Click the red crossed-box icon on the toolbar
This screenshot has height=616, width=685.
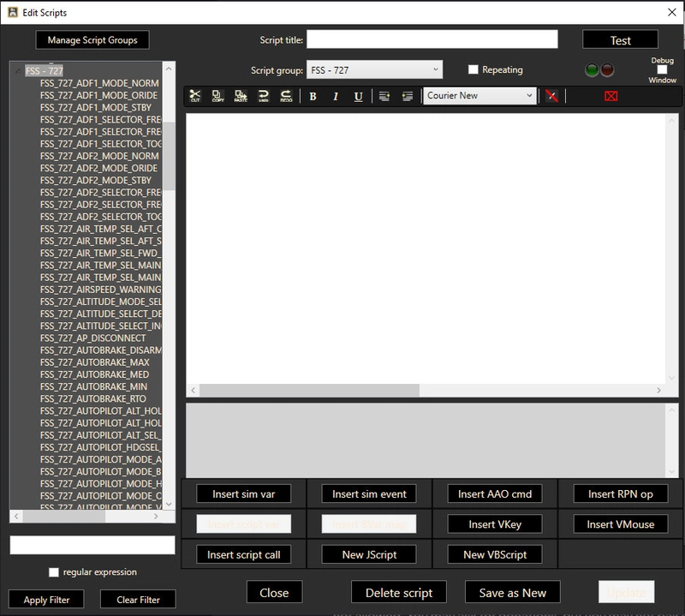611,96
